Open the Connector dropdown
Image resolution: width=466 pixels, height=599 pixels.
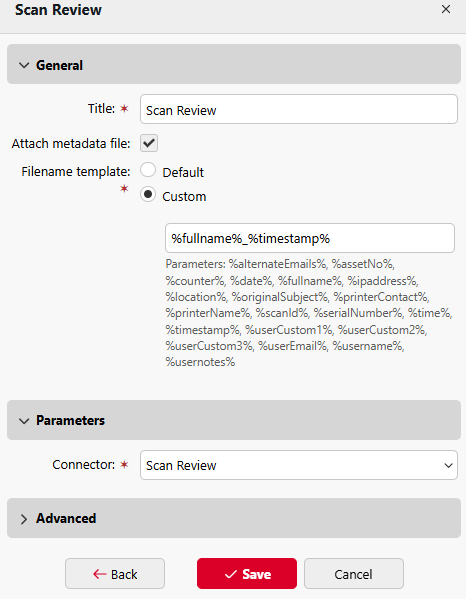[299, 465]
